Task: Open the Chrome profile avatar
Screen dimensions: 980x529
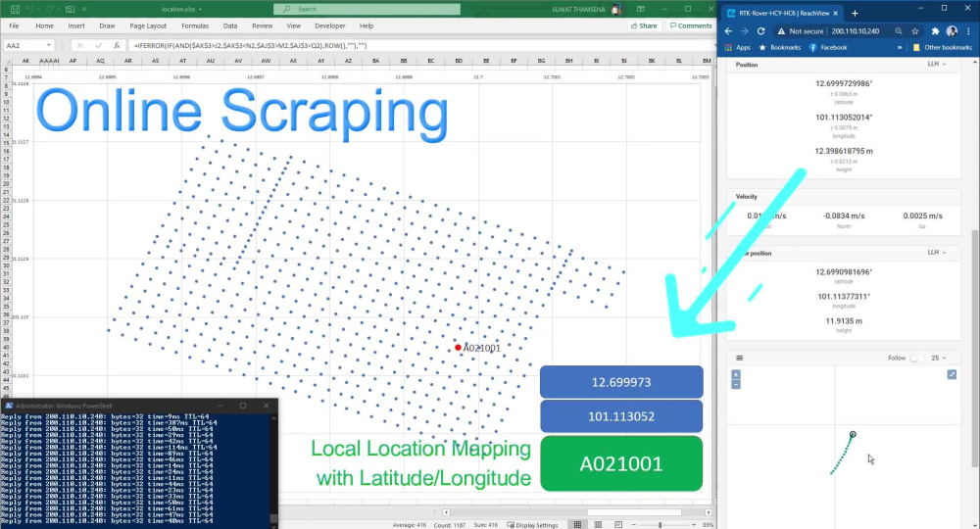Action: [x=952, y=31]
